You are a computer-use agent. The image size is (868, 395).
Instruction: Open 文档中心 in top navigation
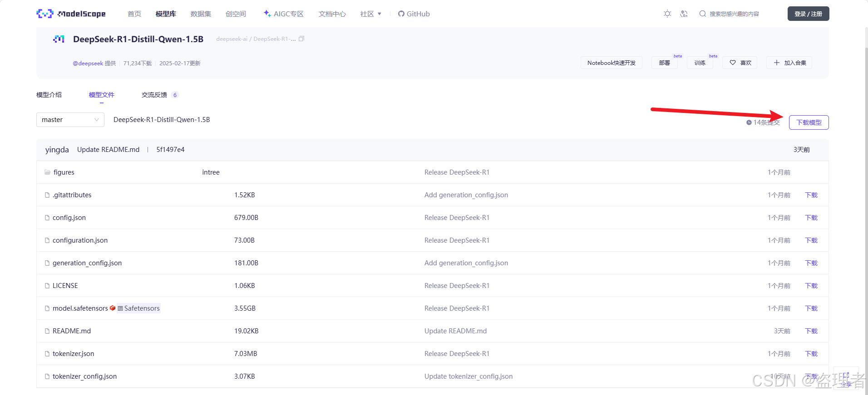[332, 14]
